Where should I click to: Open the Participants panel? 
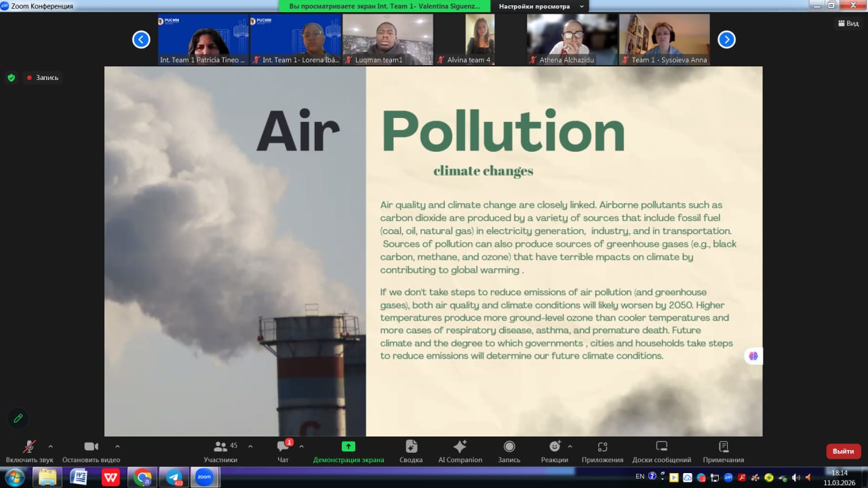tap(221, 451)
